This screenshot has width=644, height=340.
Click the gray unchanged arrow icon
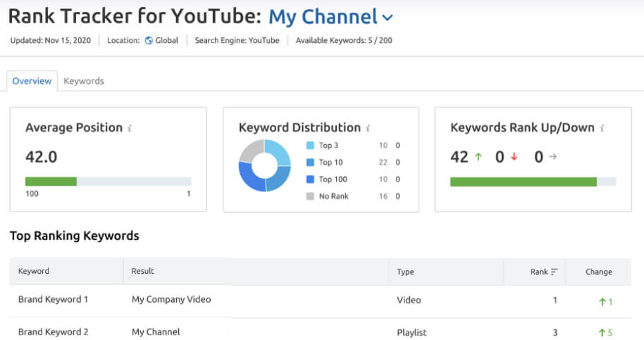[x=553, y=156]
